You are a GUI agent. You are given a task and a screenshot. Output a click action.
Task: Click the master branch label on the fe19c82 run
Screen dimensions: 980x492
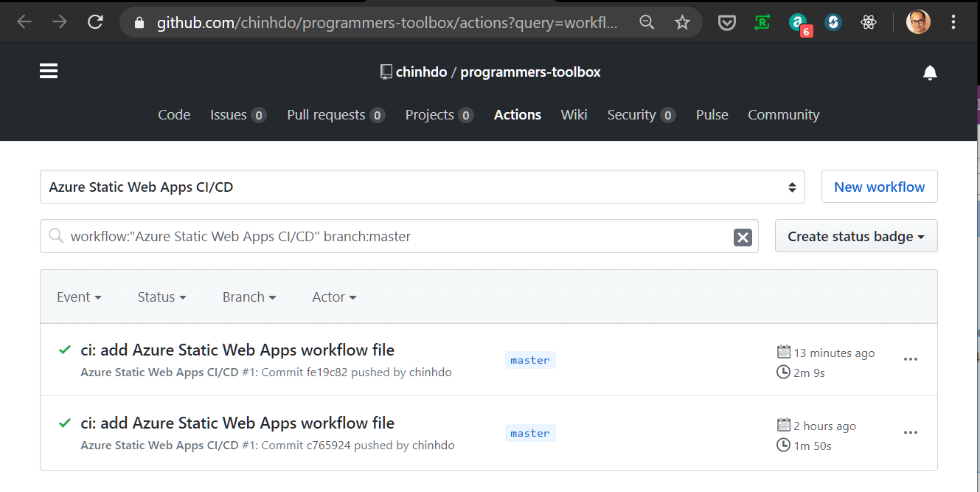(x=530, y=360)
